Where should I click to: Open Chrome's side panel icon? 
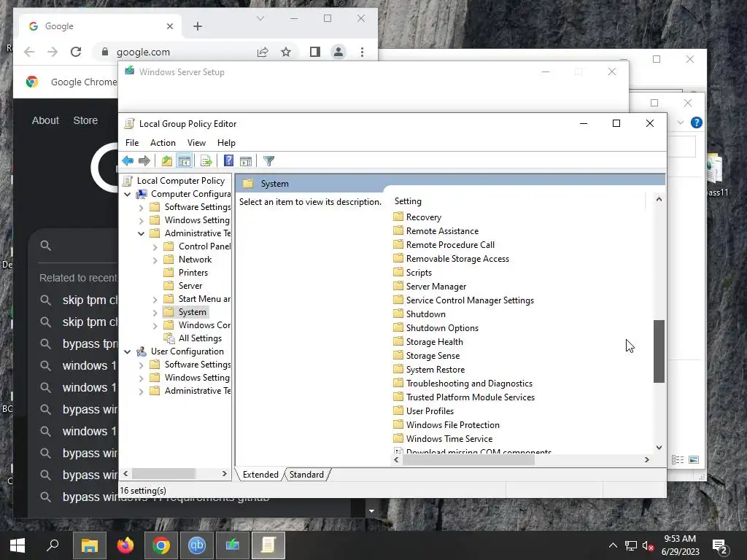coord(315,52)
